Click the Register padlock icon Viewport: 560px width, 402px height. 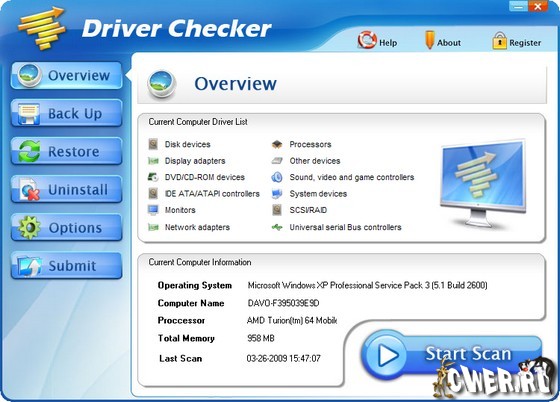[499, 41]
